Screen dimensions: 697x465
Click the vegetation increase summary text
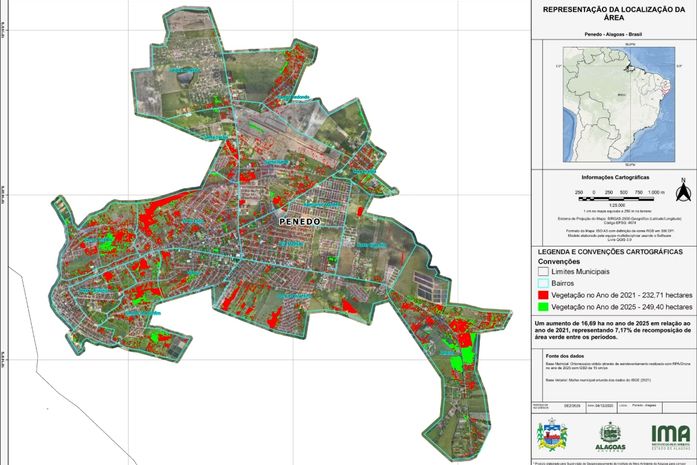point(611,331)
